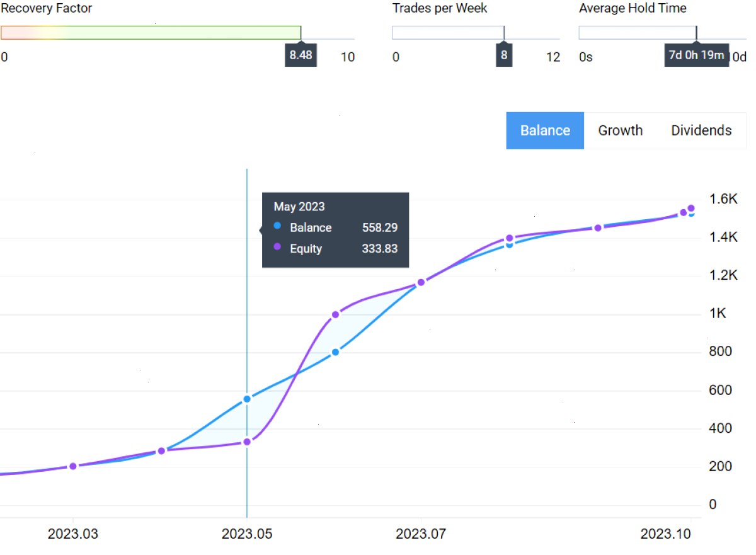Screen dimensions: 756x555
Task: Click the 1.2K value axis label
Action: (x=723, y=275)
